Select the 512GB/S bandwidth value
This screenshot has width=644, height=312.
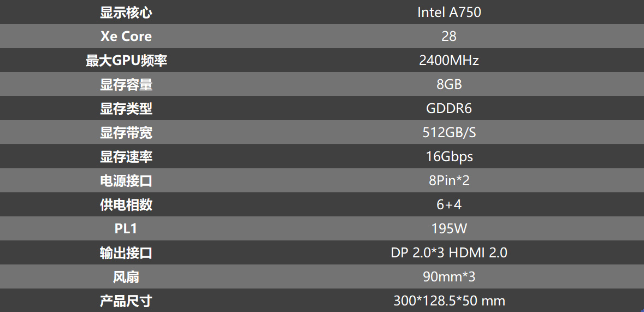(449, 132)
